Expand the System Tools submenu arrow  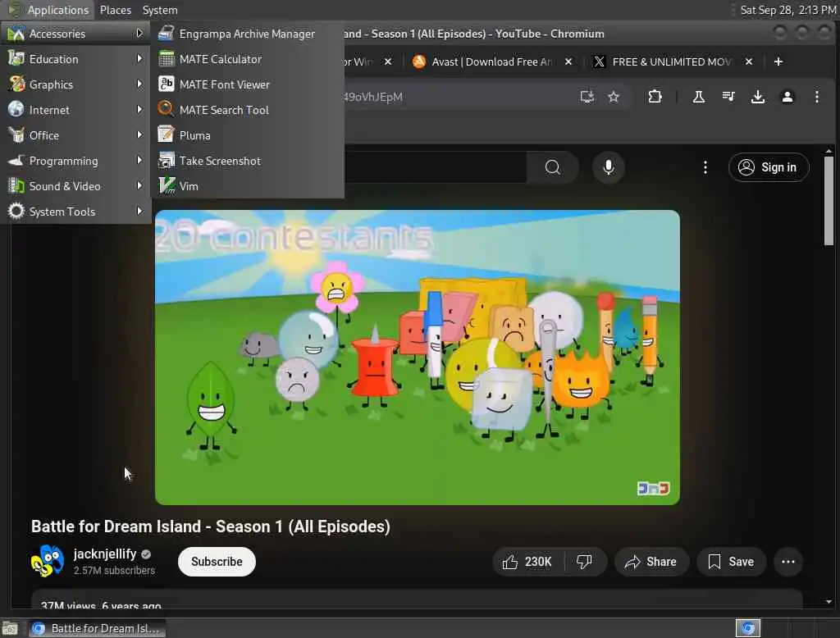139,211
